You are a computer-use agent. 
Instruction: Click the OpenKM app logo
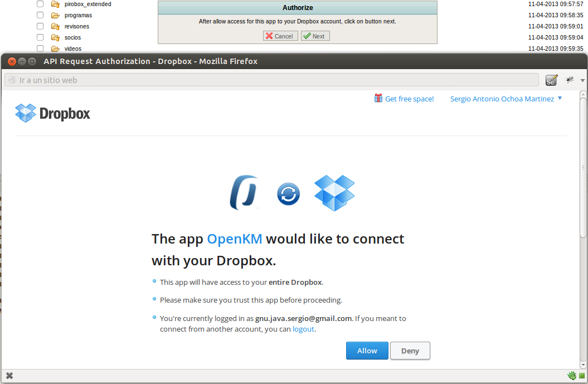click(244, 193)
